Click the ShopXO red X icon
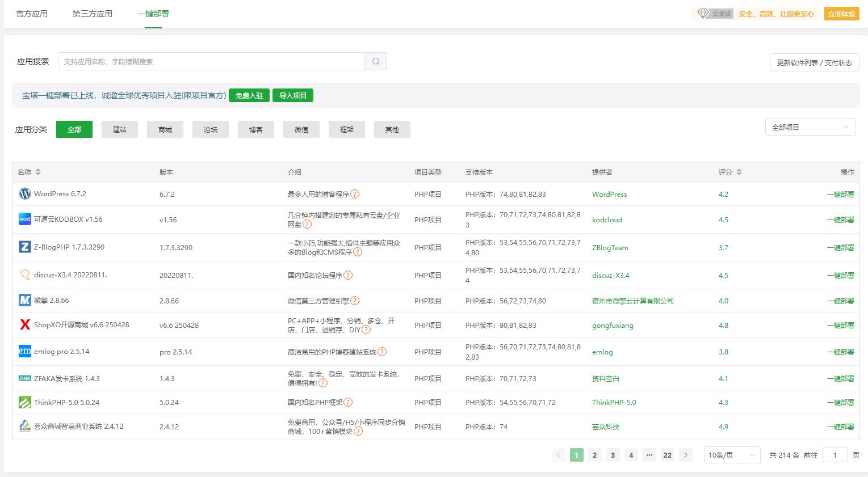Image resolution: width=868 pixels, height=477 pixels. pos(25,325)
